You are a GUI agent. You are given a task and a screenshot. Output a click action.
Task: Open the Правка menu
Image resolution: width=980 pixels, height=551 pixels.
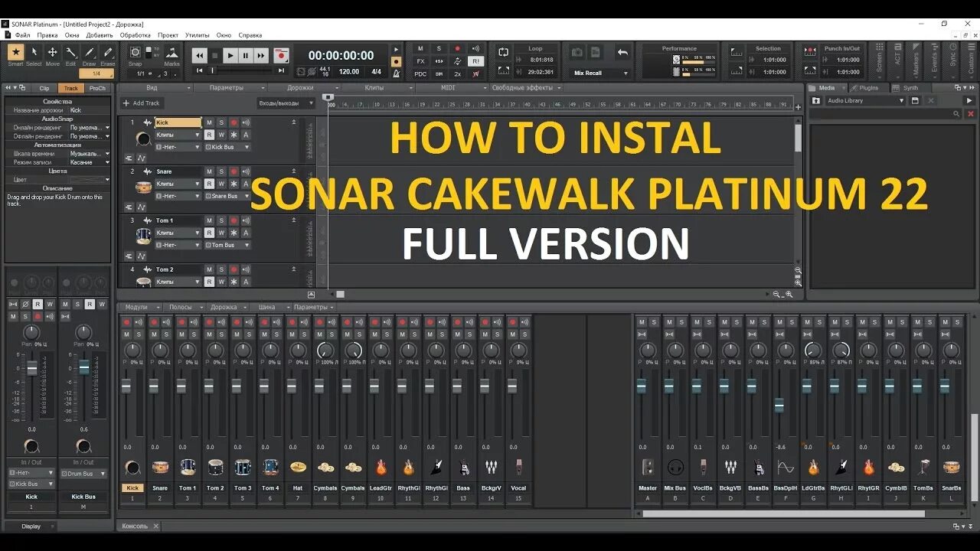pyautogui.click(x=47, y=35)
